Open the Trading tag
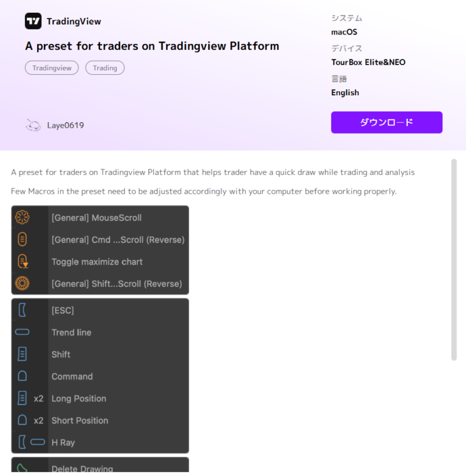Screen dimensions: 466x476 (x=105, y=68)
